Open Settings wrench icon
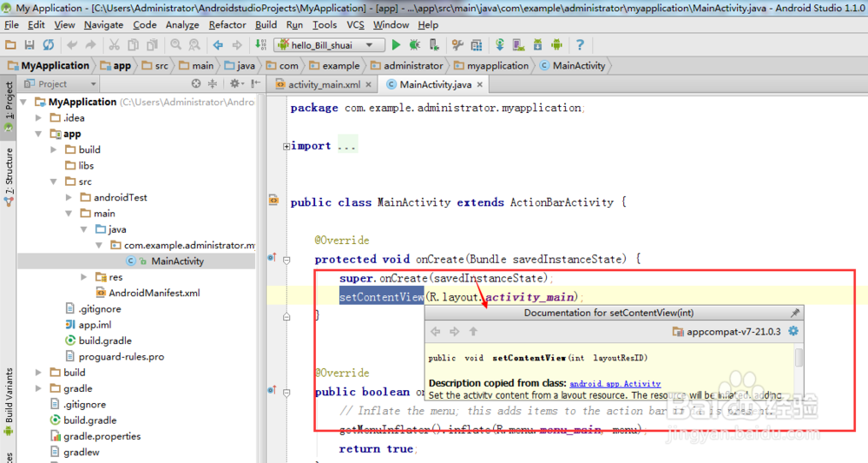 [457, 45]
